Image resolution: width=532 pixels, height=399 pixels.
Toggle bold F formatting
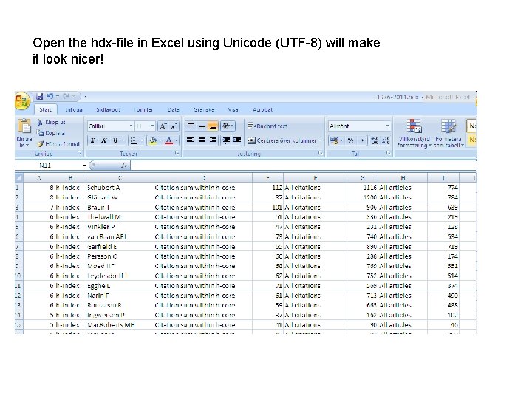click(x=93, y=140)
